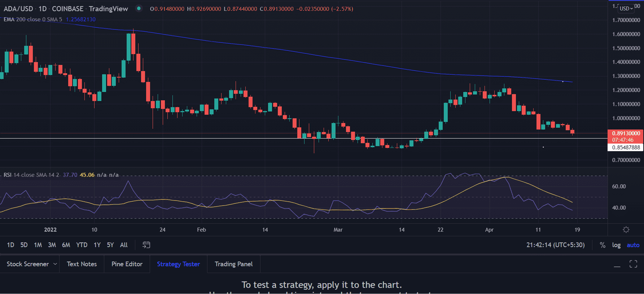Click the EMA 200 indicator legend
Viewport: 644px width, 294px height.
pyautogui.click(x=32, y=19)
